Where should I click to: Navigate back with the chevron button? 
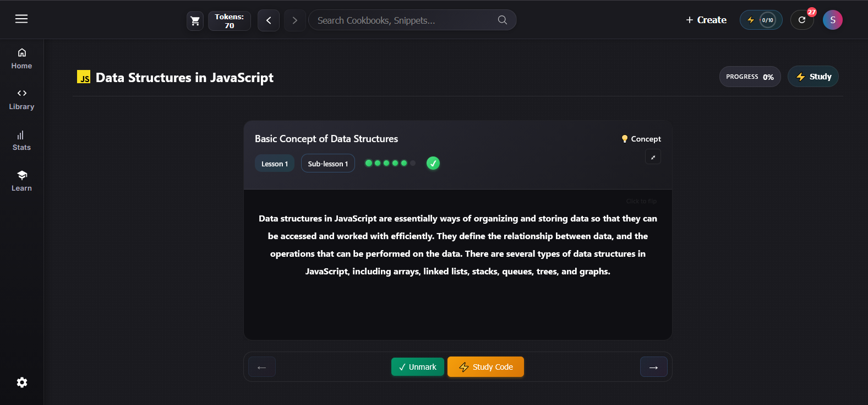click(269, 20)
